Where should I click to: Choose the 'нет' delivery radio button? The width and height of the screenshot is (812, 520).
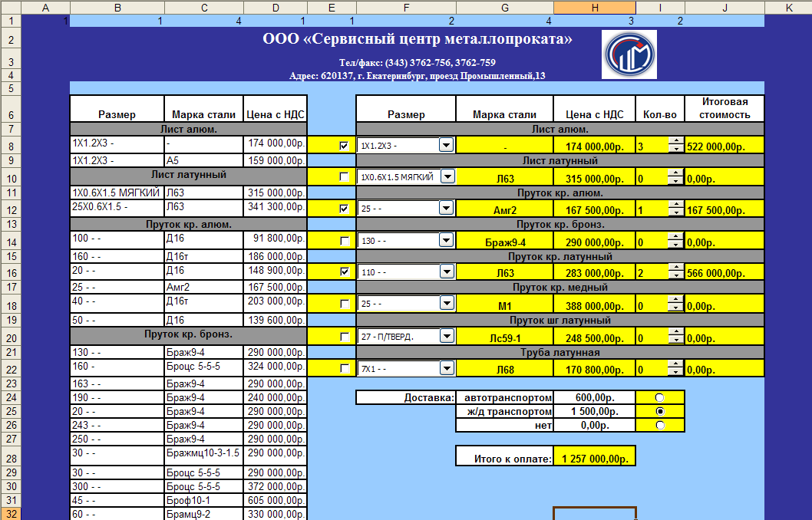660,426
